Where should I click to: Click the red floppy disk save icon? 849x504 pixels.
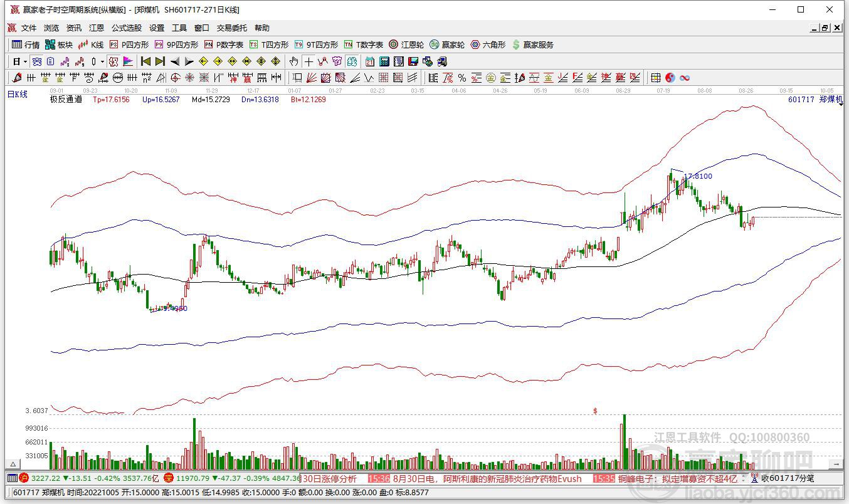pyautogui.click(x=413, y=61)
